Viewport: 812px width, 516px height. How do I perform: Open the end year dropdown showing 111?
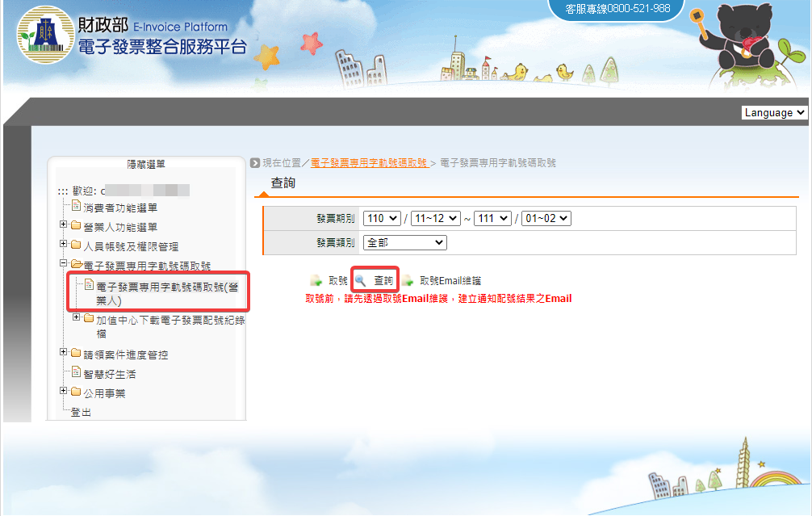click(x=492, y=219)
